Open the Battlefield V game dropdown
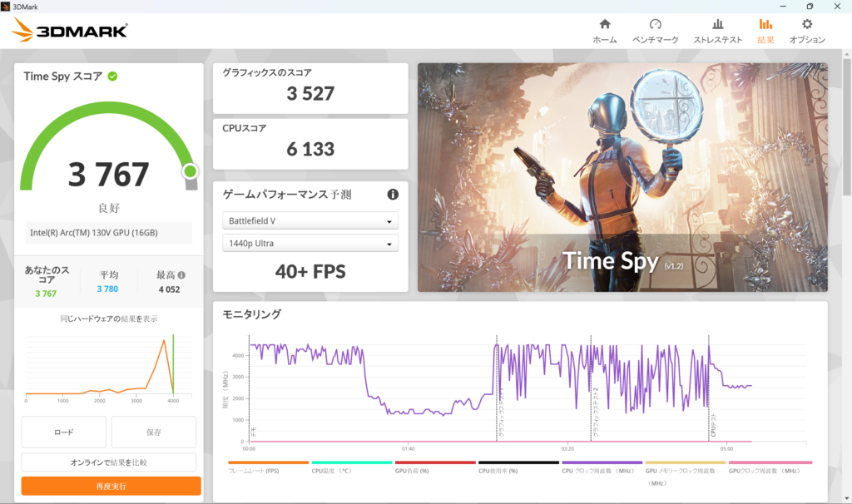The height and width of the screenshot is (504, 852). point(310,221)
